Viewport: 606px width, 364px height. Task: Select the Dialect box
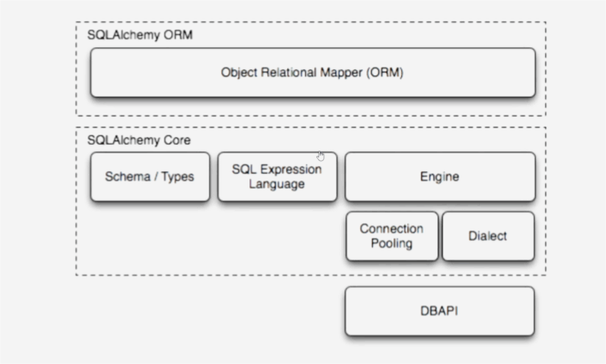click(x=488, y=236)
